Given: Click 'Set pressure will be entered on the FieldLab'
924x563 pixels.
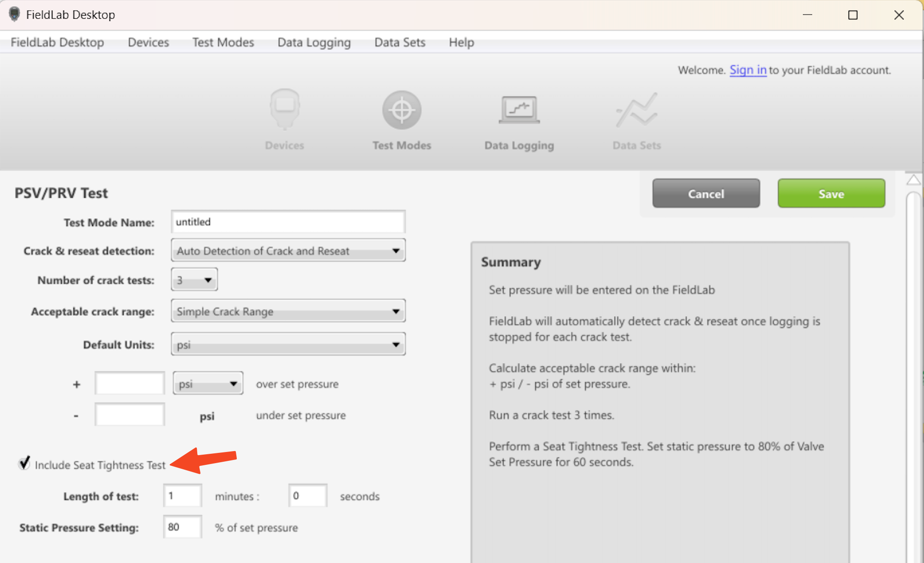Looking at the screenshot, I should [602, 290].
